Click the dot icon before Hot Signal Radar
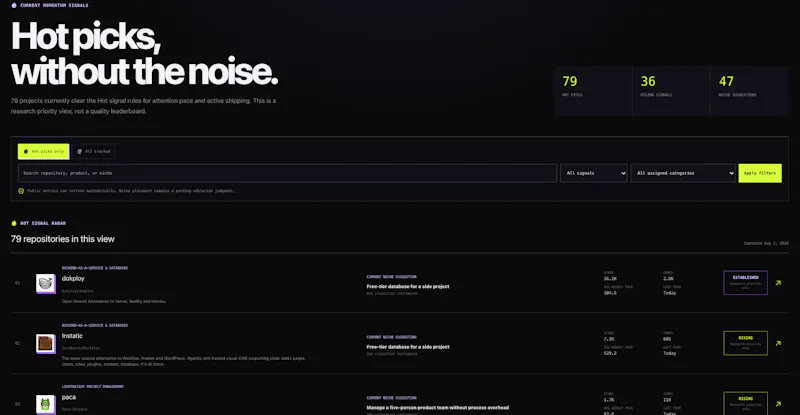 click(14, 223)
